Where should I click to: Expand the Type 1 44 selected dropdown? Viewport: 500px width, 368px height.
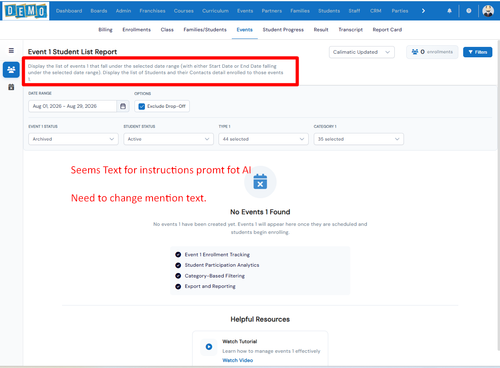point(263,139)
